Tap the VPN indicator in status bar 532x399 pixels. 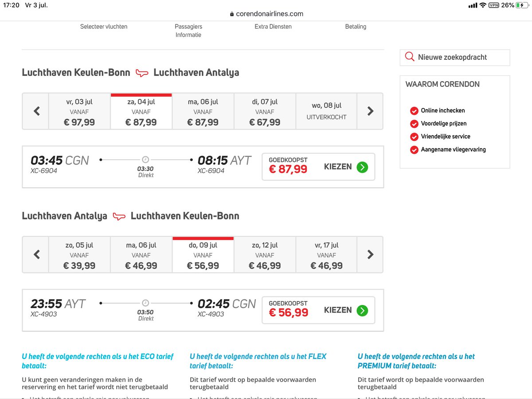coord(493,5)
